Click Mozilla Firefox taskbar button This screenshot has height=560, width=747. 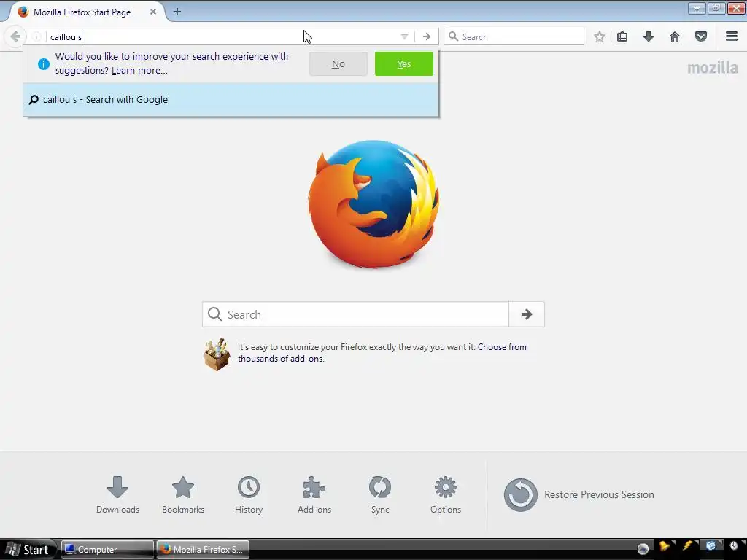[x=204, y=550]
